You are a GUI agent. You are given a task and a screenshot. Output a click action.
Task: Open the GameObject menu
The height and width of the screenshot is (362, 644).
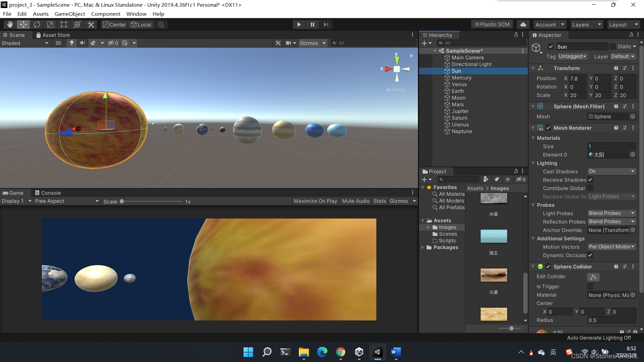pyautogui.click(x=70, y=14)
